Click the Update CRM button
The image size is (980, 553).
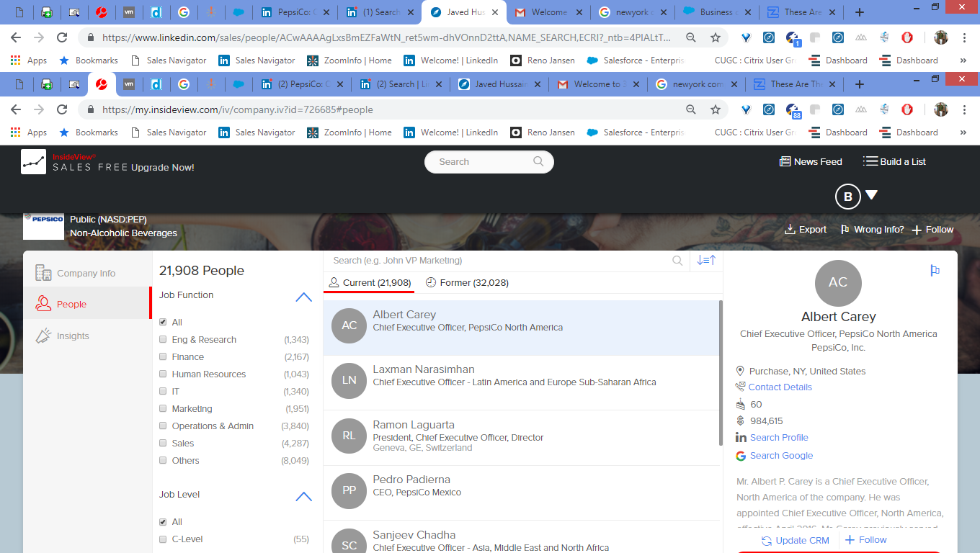tap(795, 540)
